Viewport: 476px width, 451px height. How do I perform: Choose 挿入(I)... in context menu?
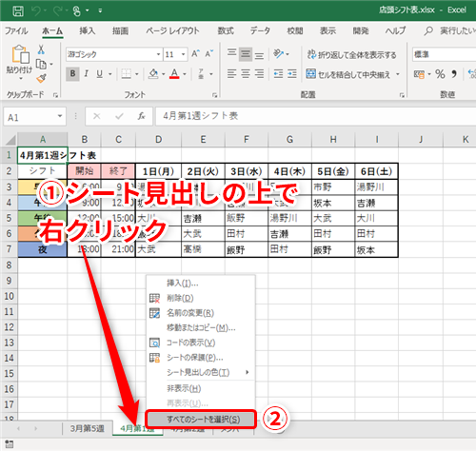pos(201,283)
